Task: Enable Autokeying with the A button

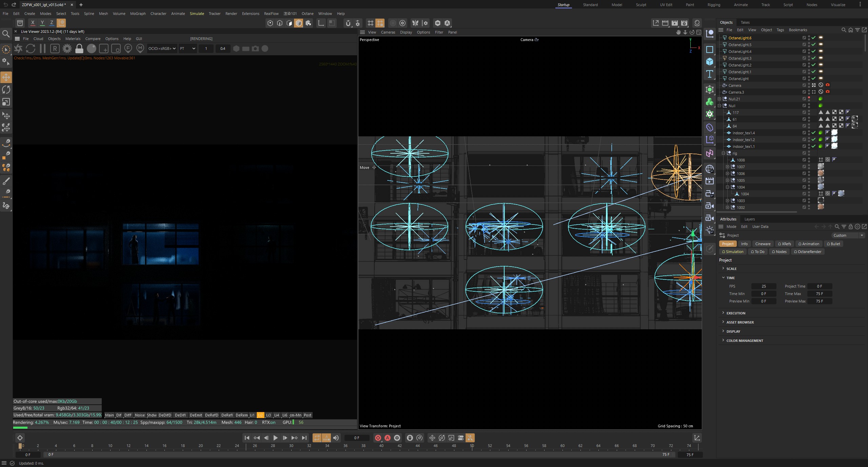Action: tap(388, 438)
